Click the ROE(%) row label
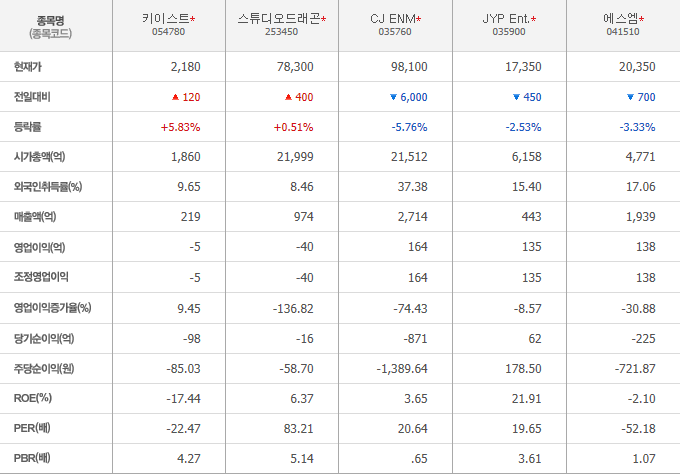This screenshot has height=475, width=682. point(33,398)
